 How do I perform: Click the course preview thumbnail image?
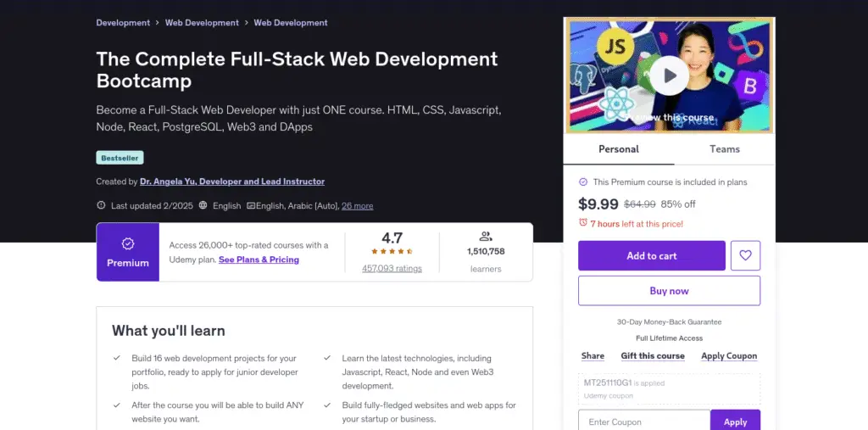coord(670,75)
